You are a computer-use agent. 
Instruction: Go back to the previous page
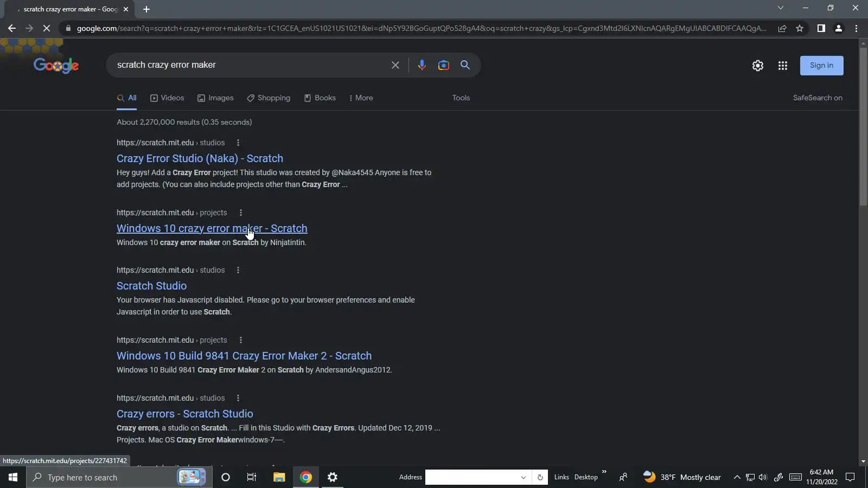pos(12,28)
